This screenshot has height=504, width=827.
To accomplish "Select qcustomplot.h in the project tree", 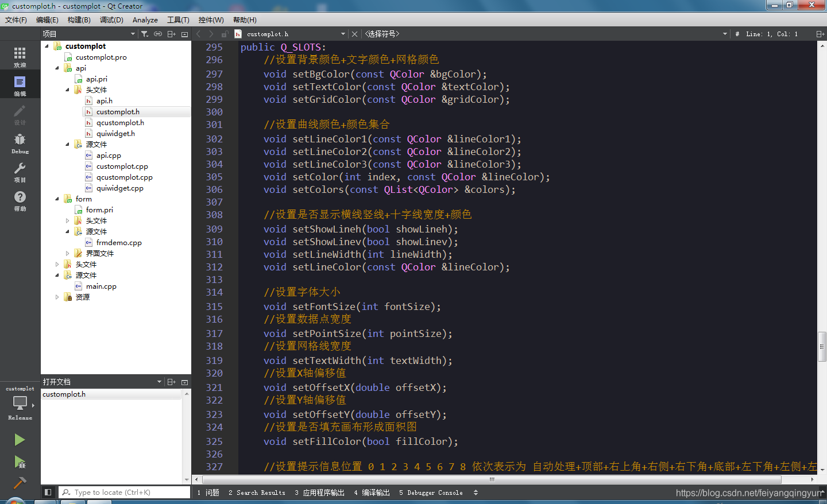I will click(x=120, y=122).
